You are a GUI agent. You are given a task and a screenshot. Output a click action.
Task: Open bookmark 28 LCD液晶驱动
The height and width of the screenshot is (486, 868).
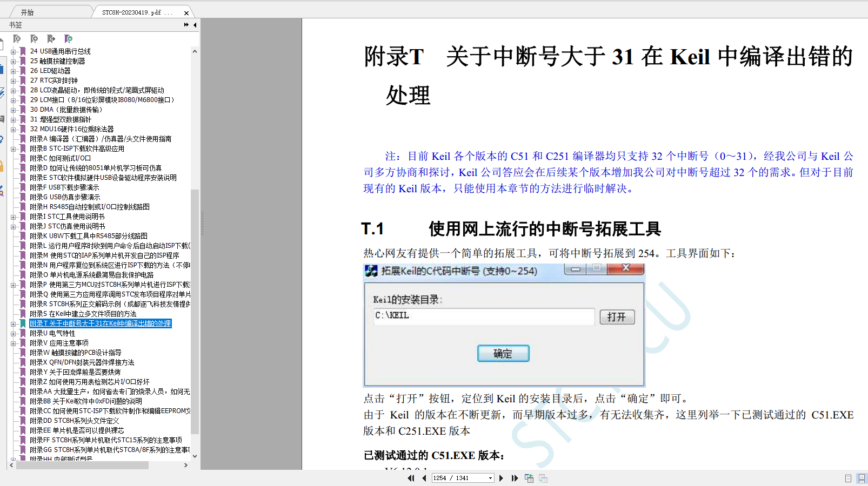pos(97,90)
